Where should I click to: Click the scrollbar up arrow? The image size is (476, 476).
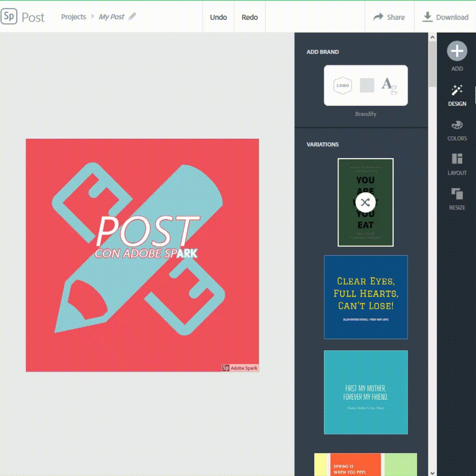(432, 37)
